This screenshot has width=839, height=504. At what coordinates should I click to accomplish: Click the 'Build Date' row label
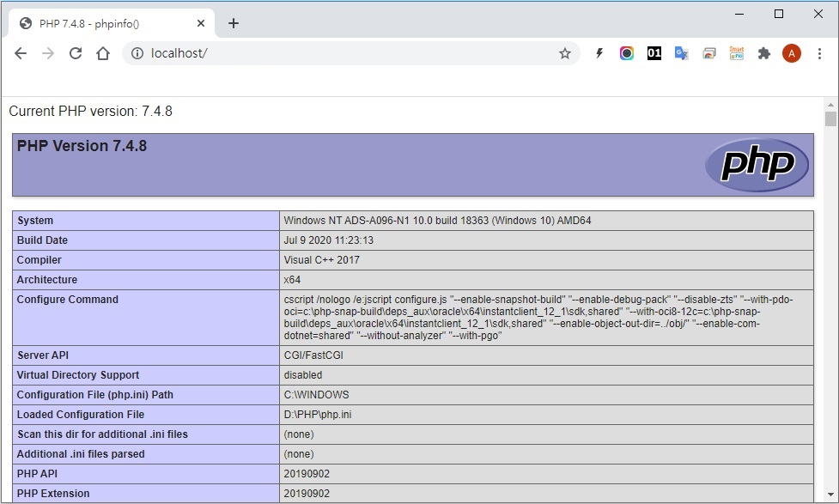[x=42, y=240]
